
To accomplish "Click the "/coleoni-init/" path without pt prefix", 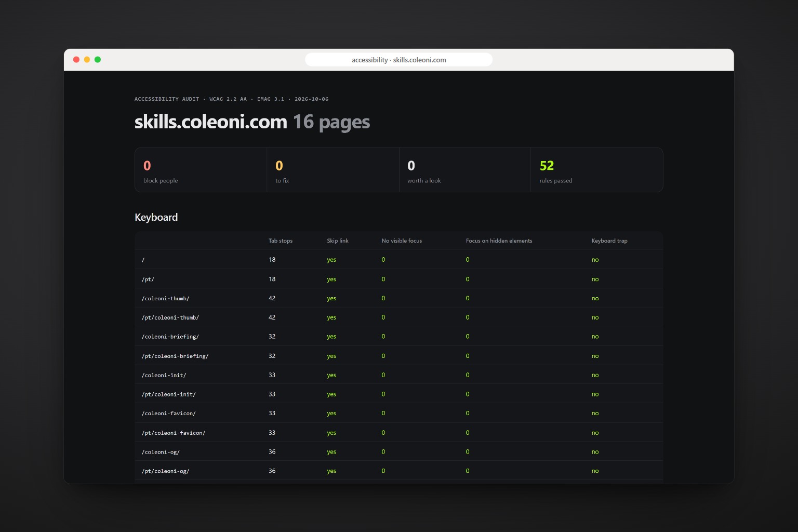I will coord(164,375).
